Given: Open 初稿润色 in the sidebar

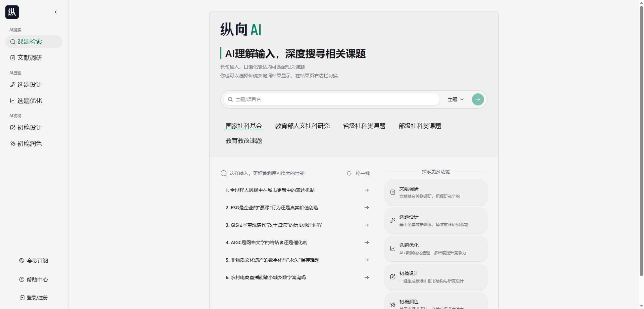Looking at the screenshot, I should tap(34, 144).
